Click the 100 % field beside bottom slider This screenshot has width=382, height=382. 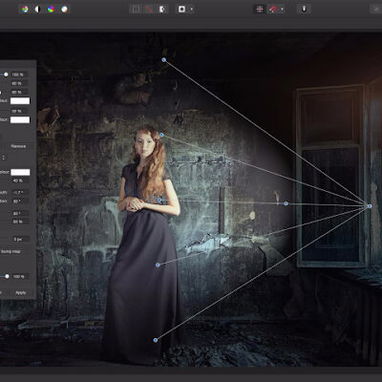point(19,276)
